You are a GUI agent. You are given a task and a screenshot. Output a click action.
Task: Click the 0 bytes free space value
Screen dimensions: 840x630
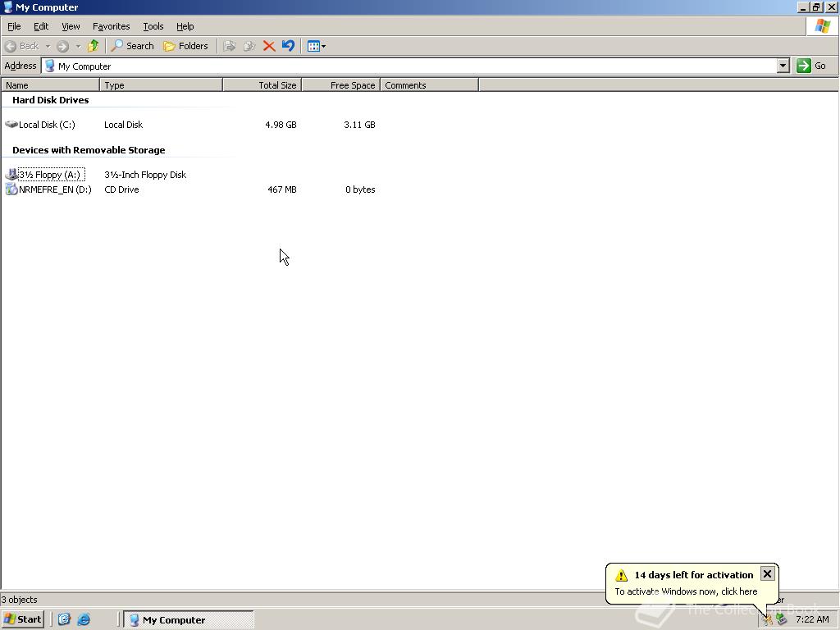point(360,189)
